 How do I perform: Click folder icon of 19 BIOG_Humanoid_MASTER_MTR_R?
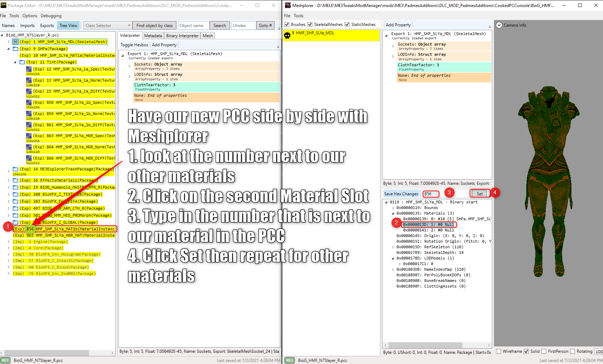pos(15,187)
